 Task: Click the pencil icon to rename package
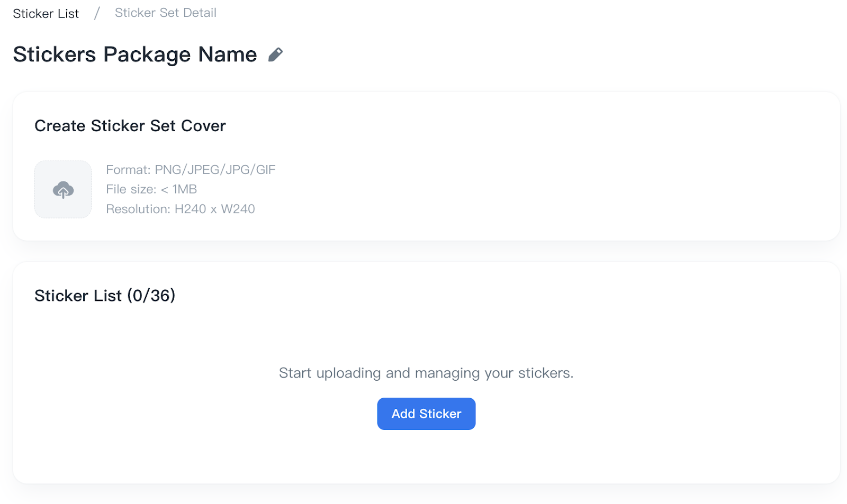tap(275, 54)
